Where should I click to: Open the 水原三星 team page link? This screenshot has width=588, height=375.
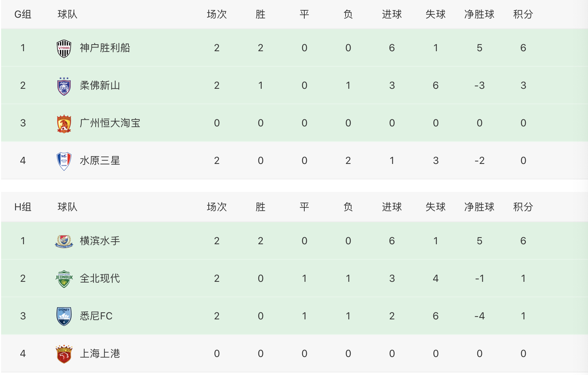100,161
